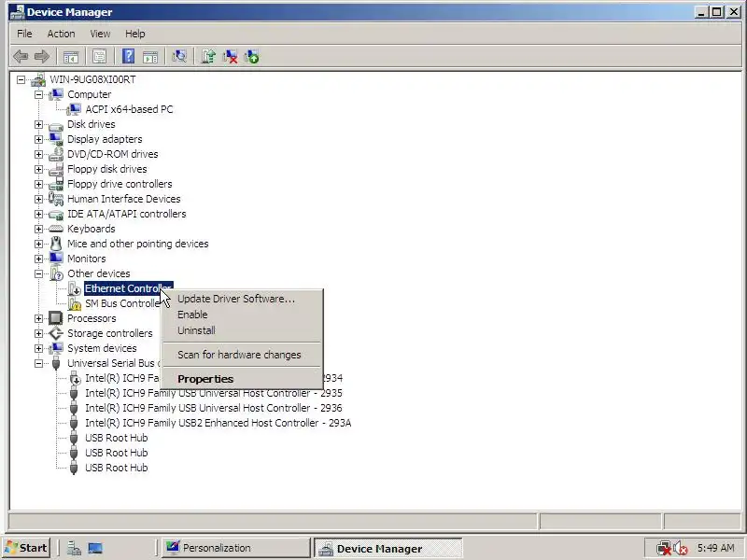Open Server Manager from the quick launch icon
This screenshot has width=747, height=560.
pos(74,549)
